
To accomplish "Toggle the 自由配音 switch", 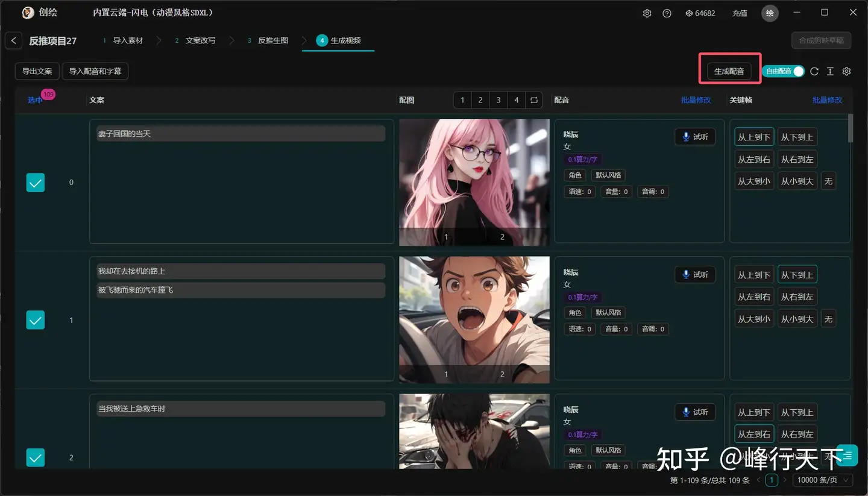I will (783, 71).
